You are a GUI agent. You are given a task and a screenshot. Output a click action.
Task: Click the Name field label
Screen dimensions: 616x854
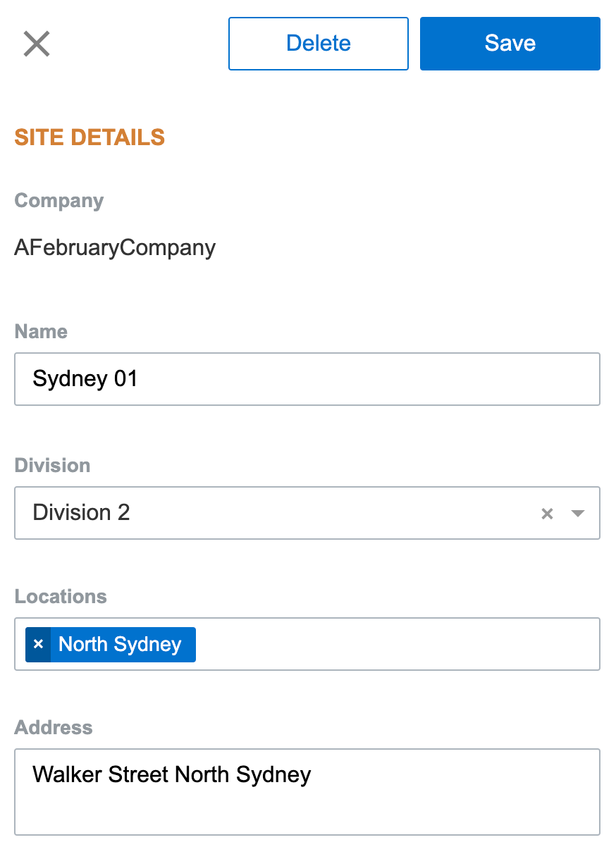pyautogui.click(x=41, y=331)
